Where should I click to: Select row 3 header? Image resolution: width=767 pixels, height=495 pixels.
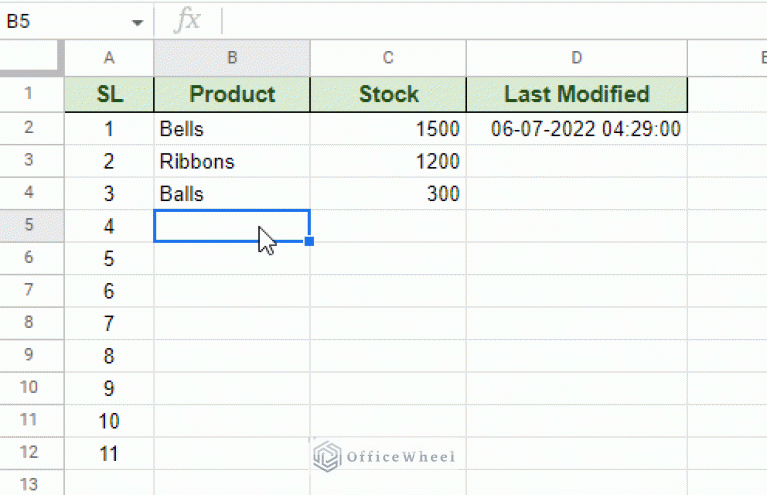pyautogui.click(x=31, y=160)
